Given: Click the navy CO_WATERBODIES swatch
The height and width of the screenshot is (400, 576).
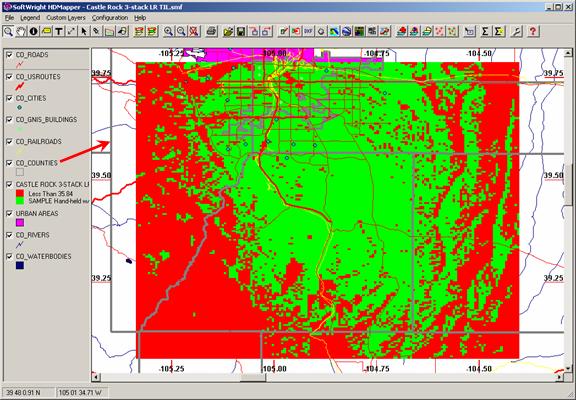Looking at the screenshot, I should (x=20, y=265).
